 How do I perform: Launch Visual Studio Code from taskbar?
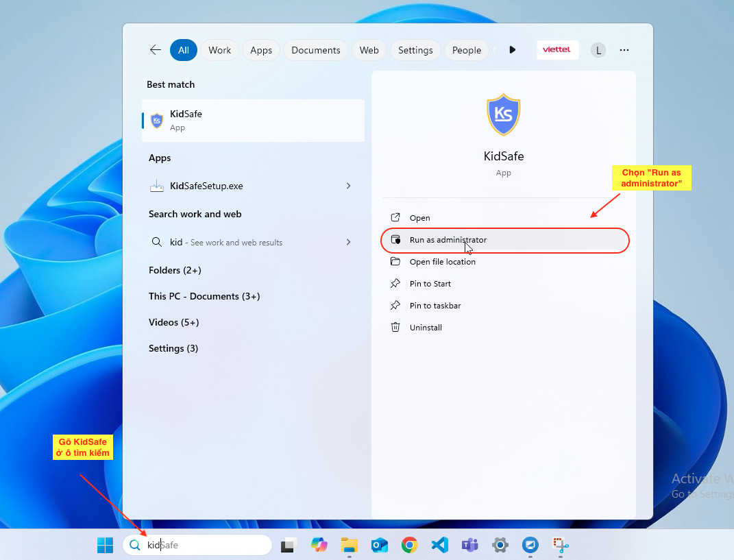[439, 546]
